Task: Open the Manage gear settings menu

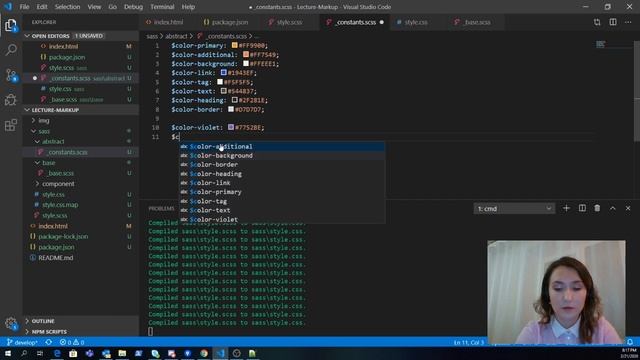Action: (11, 323)
